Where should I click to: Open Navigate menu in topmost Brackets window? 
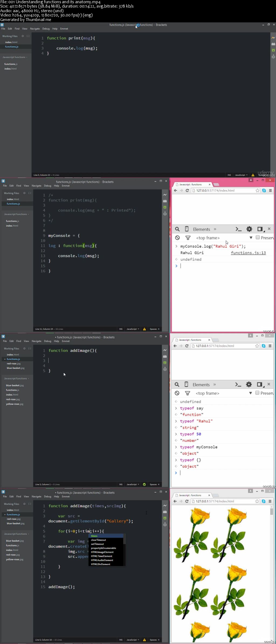pyautogui.click(x=35, y=29)
